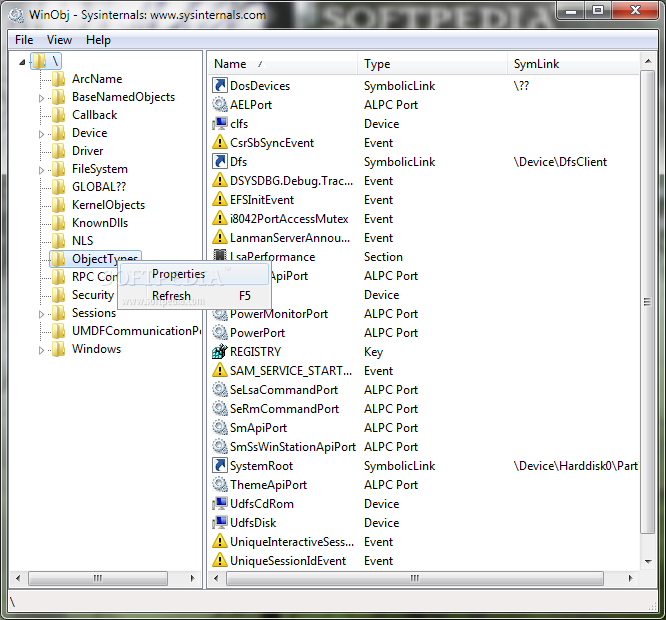Click the UniqueSessionIdEvent warning icon

[220, 561]
